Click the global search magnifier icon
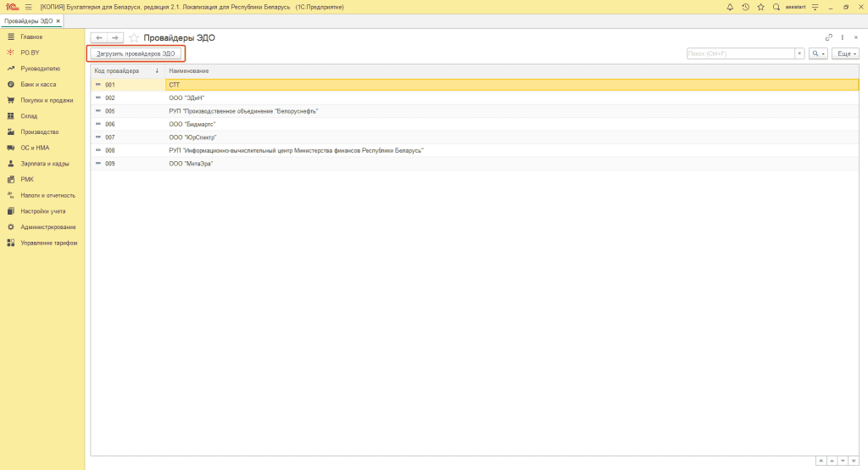 [x=776, y=7]
